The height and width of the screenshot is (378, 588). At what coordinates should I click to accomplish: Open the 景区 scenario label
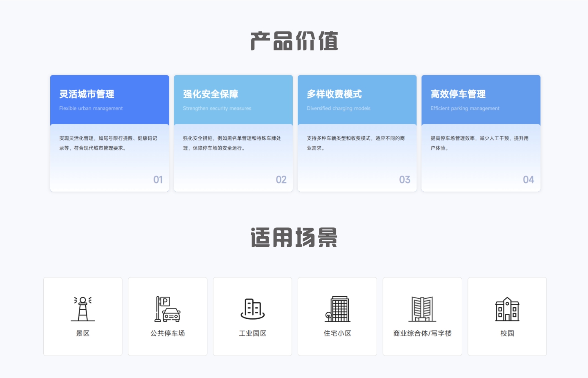coord(83,333)
